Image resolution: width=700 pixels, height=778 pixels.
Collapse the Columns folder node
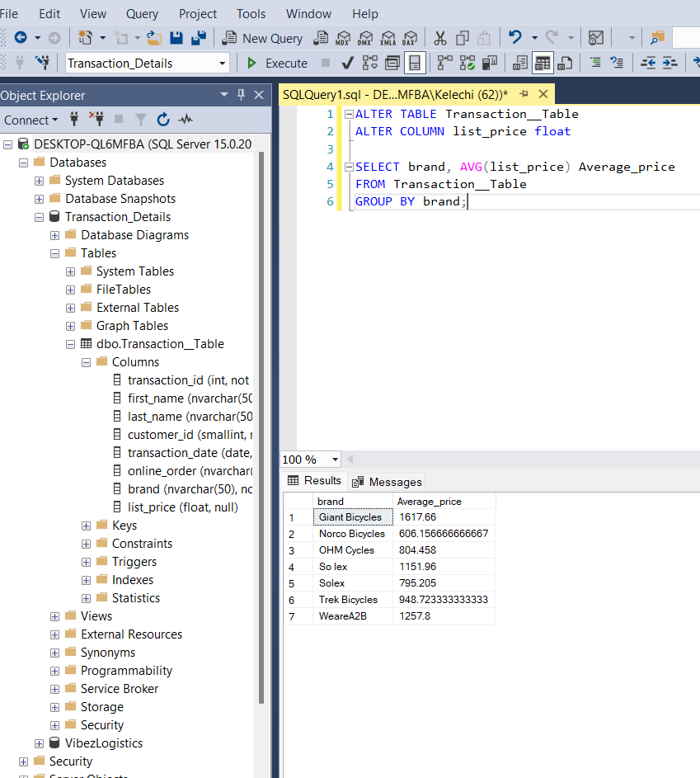tap(87, 362)
